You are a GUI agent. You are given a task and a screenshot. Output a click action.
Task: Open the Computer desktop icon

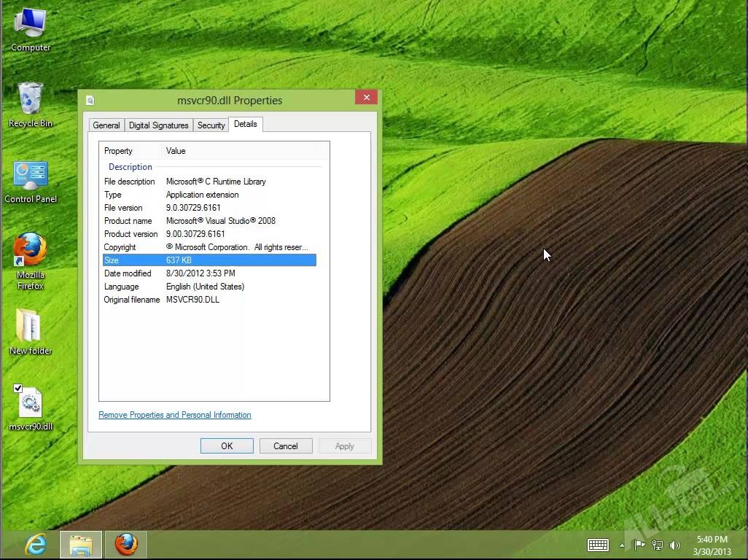click(31, 30)
